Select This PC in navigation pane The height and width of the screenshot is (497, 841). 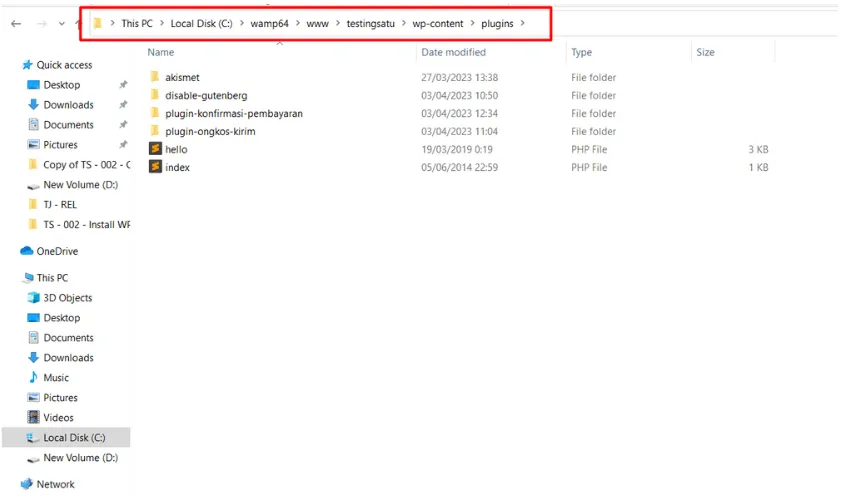point(52,278)
